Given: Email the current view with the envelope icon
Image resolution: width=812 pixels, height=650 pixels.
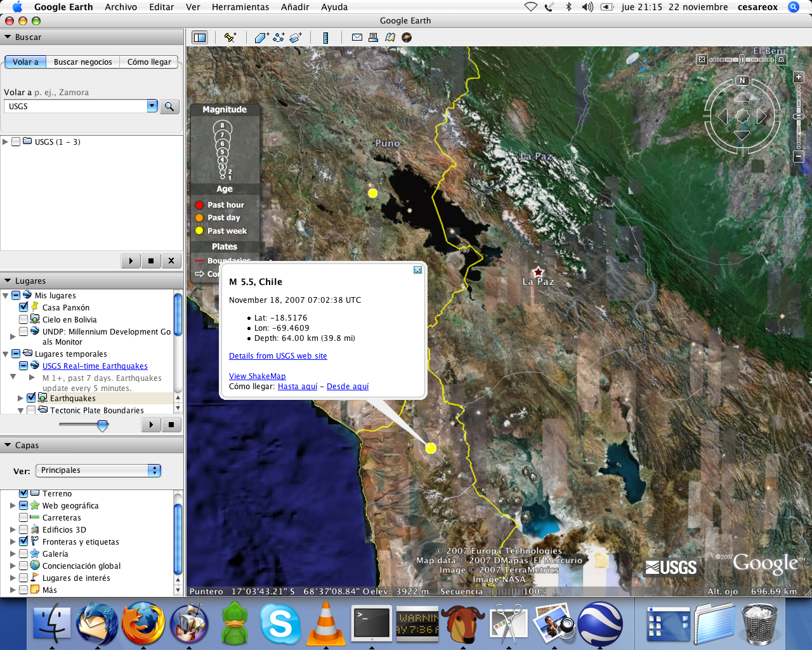Looking at the screenshot, I should coord(357,37).
